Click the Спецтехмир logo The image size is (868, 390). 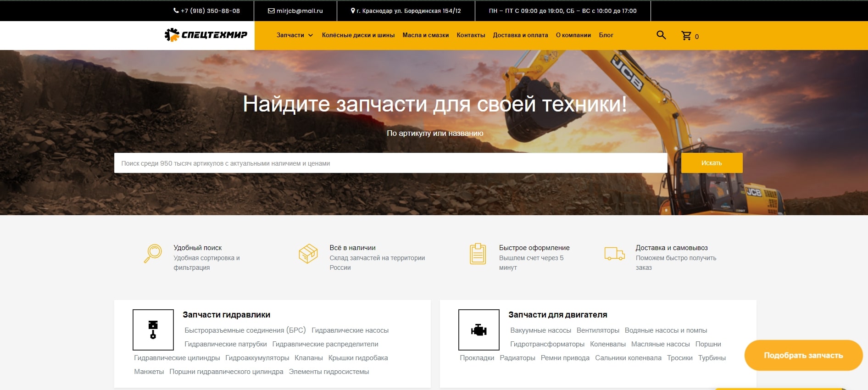pos(206,34)
